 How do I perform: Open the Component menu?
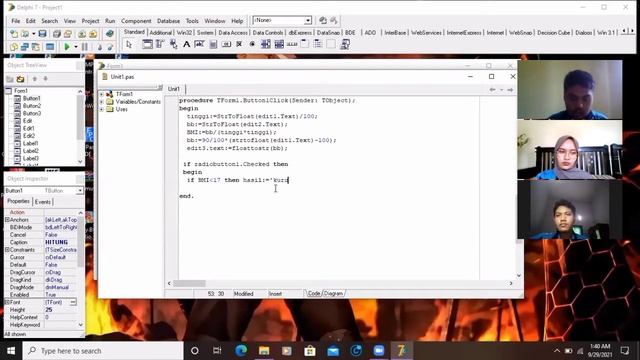coord(136,21)
